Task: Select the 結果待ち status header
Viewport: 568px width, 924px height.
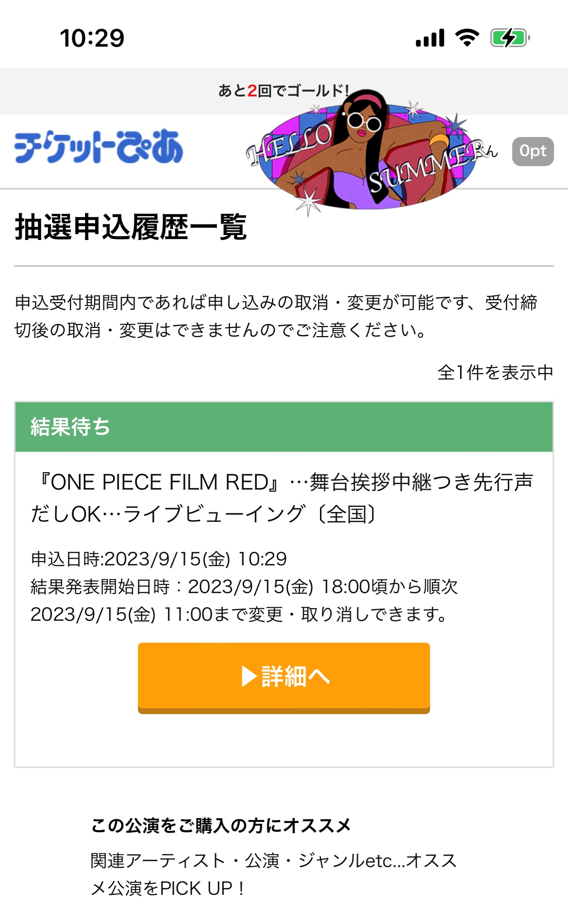Action: click(284, 427)
